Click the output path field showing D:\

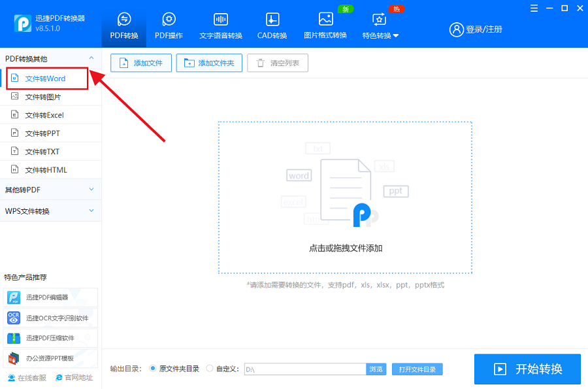(x=305, y=369)
